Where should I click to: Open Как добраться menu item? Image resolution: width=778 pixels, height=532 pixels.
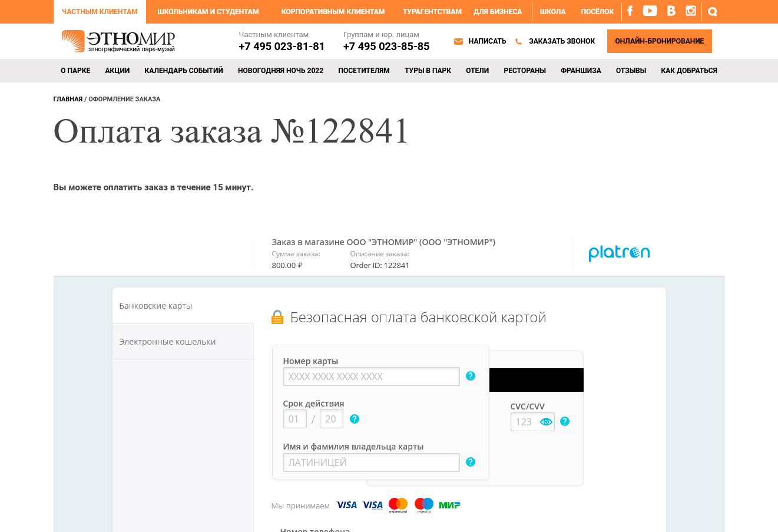click(689, 71)
